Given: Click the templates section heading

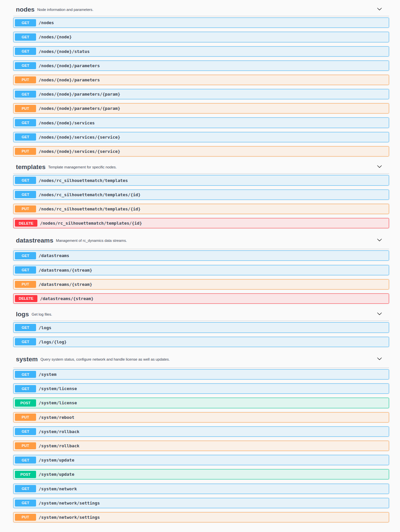Looking at the screenshot, I should point(30,167).
